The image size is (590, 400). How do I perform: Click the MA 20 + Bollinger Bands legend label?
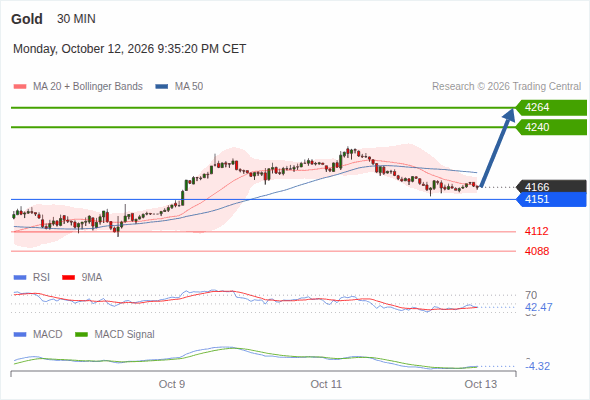pos(88,87)
